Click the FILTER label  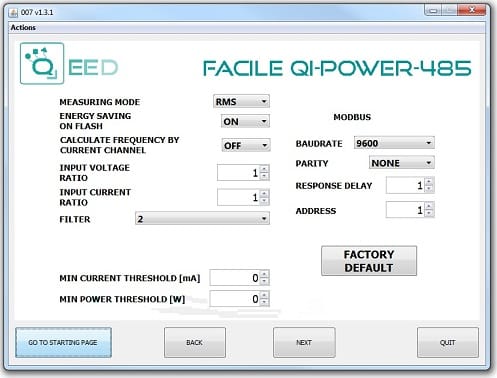[75, 219]
